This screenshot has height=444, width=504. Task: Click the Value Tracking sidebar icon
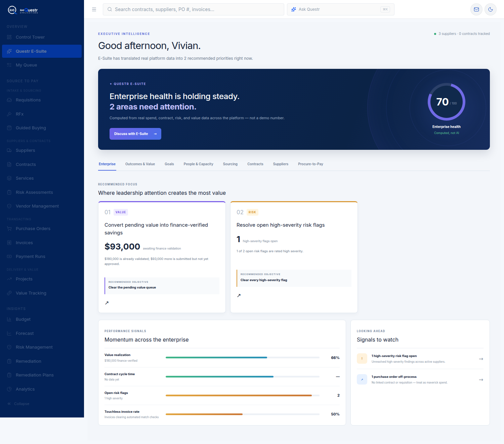(9, 293)
